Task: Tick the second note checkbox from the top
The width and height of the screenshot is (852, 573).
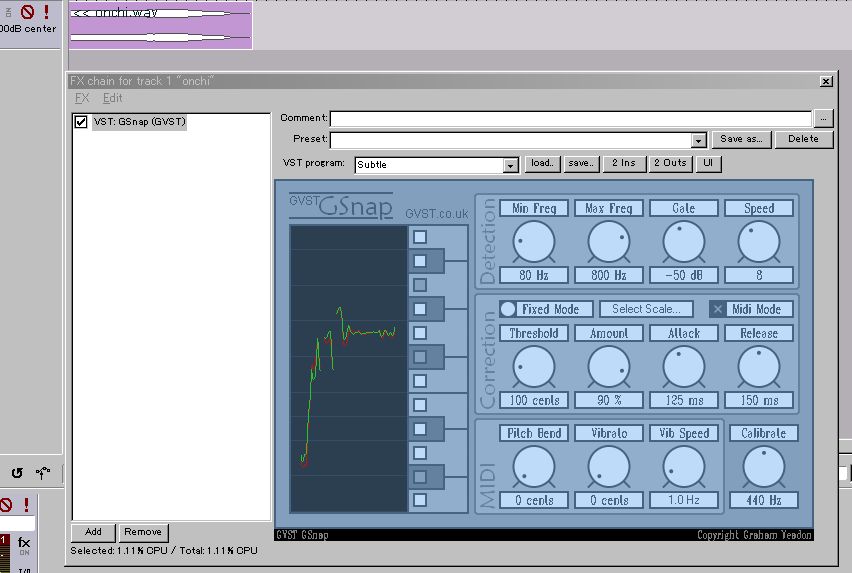Action: (x=419, y=261)
